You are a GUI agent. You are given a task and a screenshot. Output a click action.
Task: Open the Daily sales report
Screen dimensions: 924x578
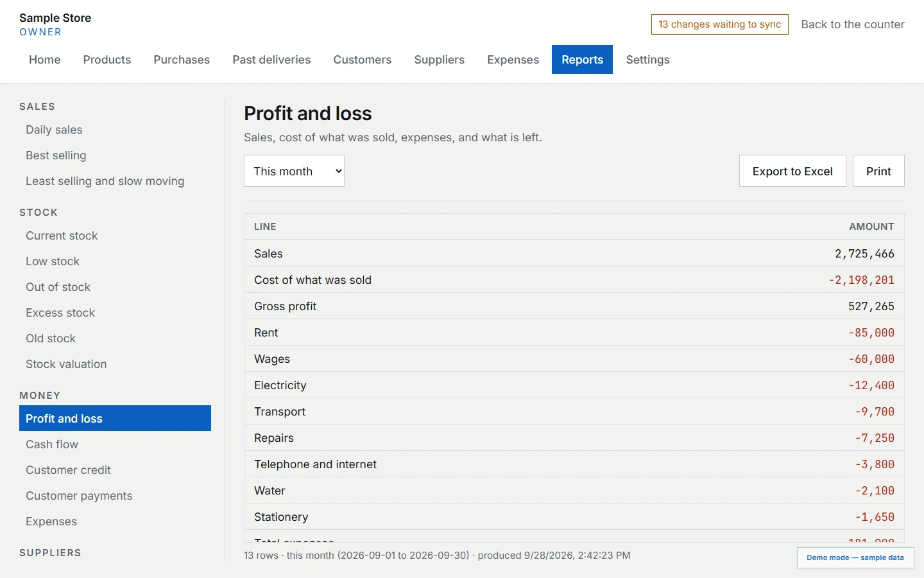116,130
